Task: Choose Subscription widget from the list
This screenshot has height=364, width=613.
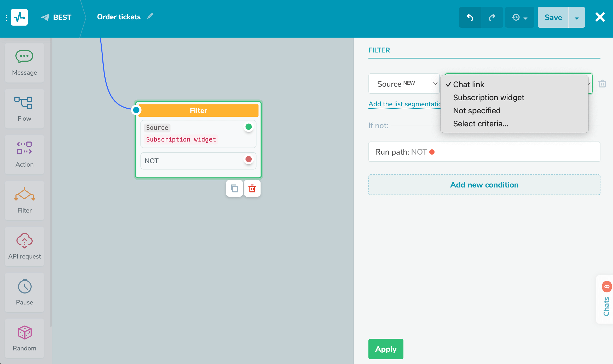Action: tap(488, 97)
